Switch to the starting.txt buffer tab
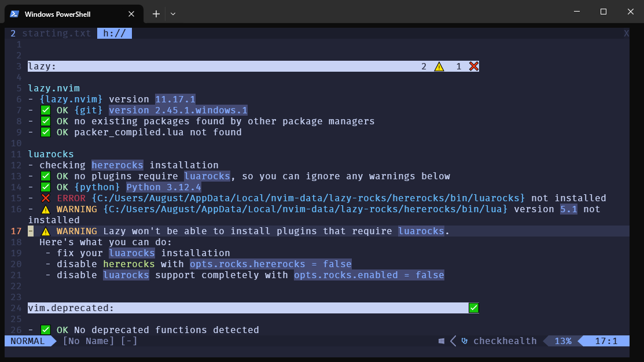 tap(56, 34)
